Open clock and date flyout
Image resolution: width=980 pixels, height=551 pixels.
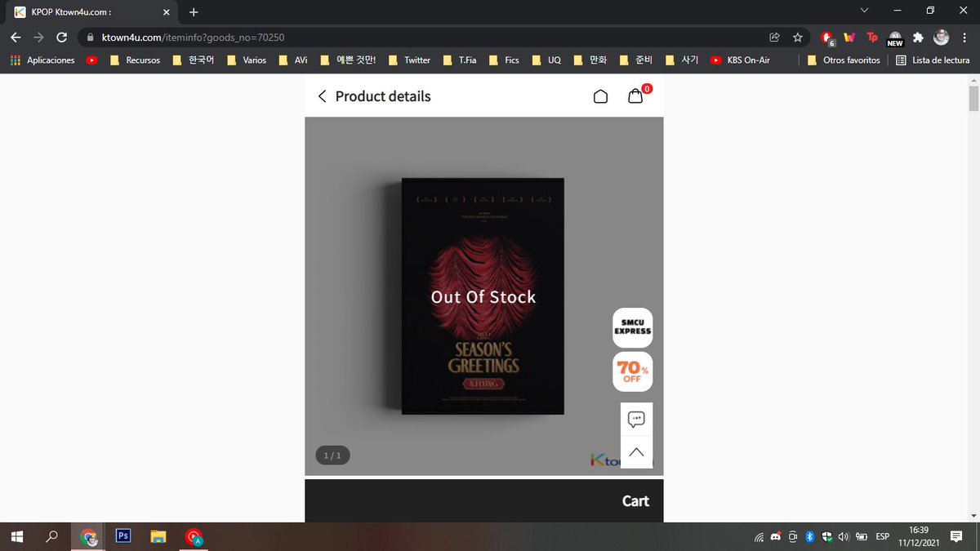(919, 536)
